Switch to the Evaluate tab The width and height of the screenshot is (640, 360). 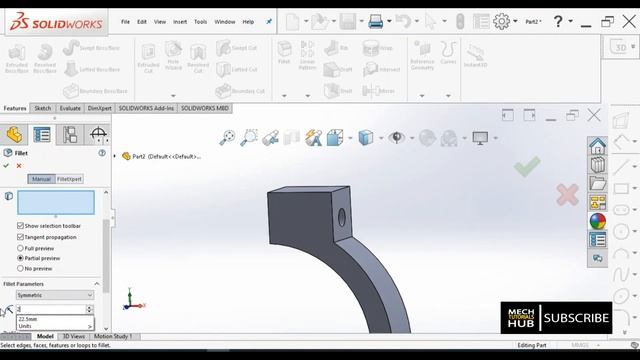tap(70, 108)
